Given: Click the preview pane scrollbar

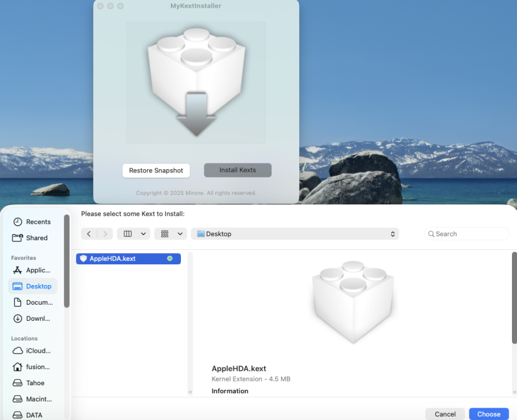Looking at the screenshot, I should point(514,298).
